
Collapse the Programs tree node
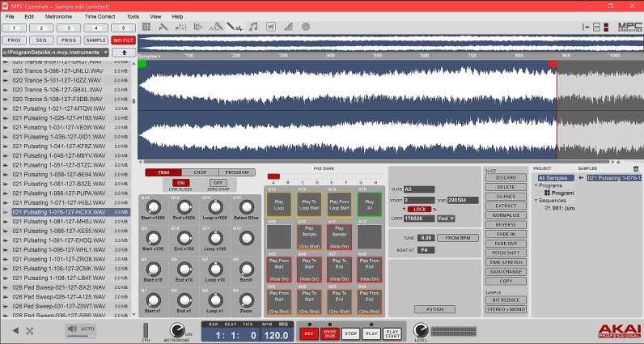535,185
